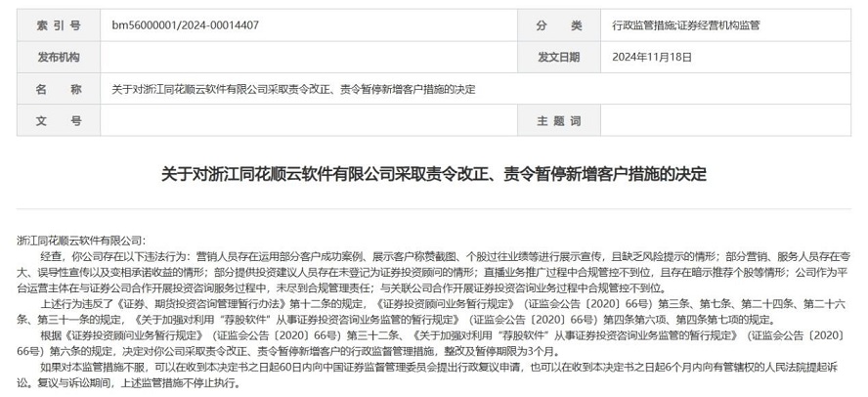Click the paragraph beginning 经查,你公司存在以下违法行为
Viewport: 868px width, 397px height.
click(434, 273)
